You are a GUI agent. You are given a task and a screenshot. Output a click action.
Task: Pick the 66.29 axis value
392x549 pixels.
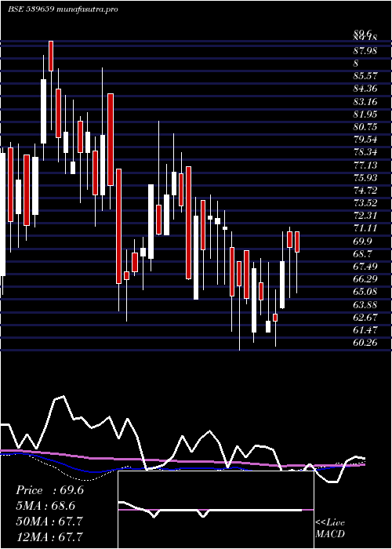click(365, 279)
